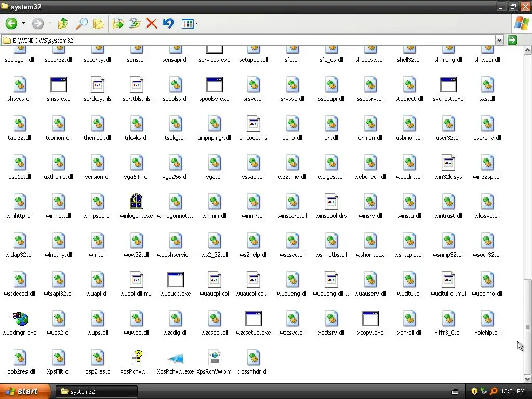
Task: Select the winlogon.exe file icon
Action: 137,202
